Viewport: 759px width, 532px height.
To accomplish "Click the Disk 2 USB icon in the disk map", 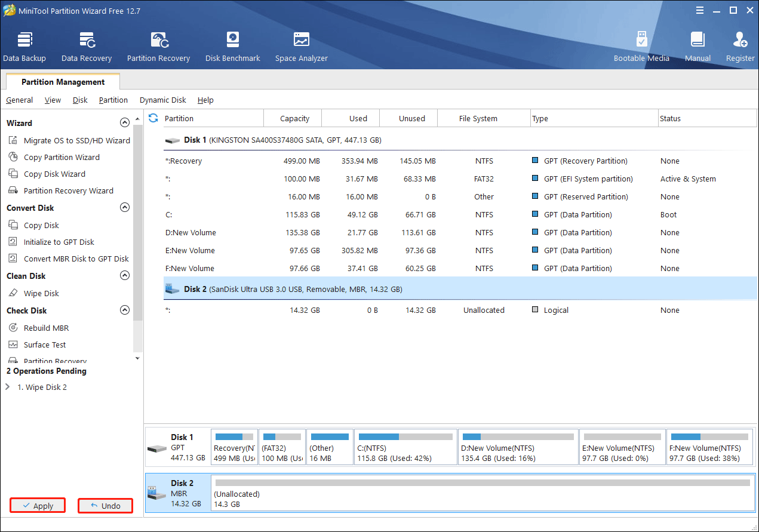I will (x=157, y=494).
